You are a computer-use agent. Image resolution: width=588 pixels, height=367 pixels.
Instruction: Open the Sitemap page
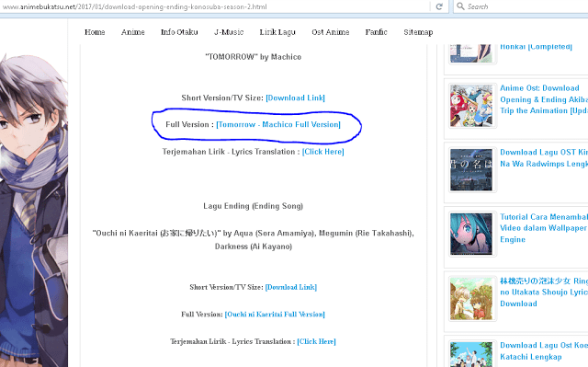(x=418, y=32)
